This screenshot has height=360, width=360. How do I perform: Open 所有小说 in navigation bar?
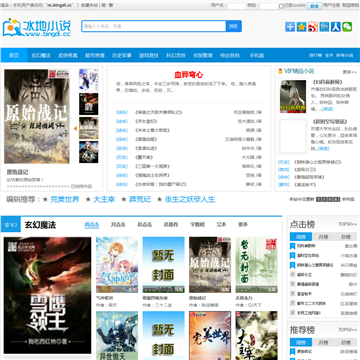(344, 56)
